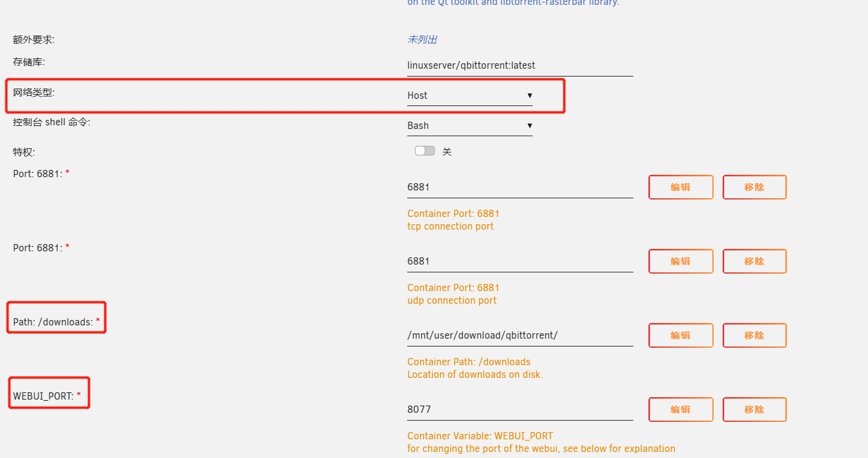The height and width of the screenshot is (458, 868).
Task: Remove the udp port 6881 entry
Action: (x=754, y=261)
